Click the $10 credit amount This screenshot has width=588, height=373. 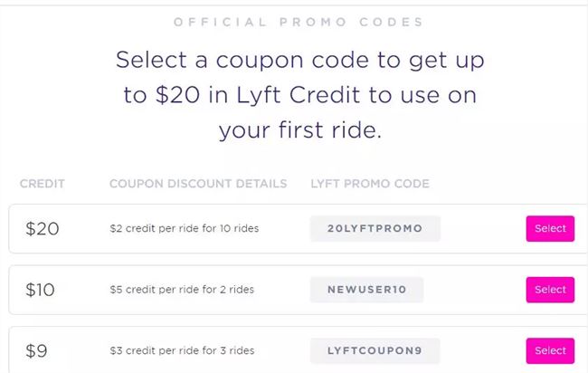pos(41,291)
